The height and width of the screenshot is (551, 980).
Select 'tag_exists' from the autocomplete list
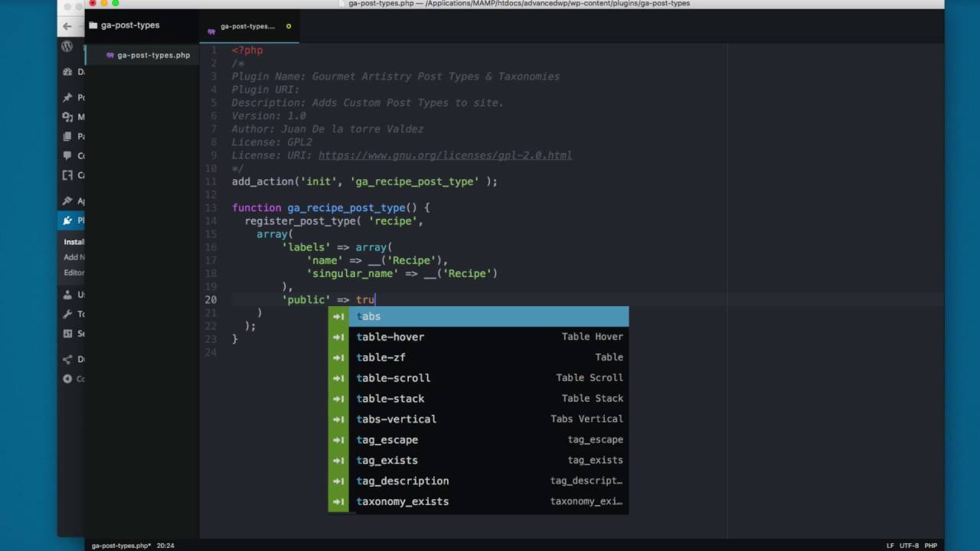[479, 461]
